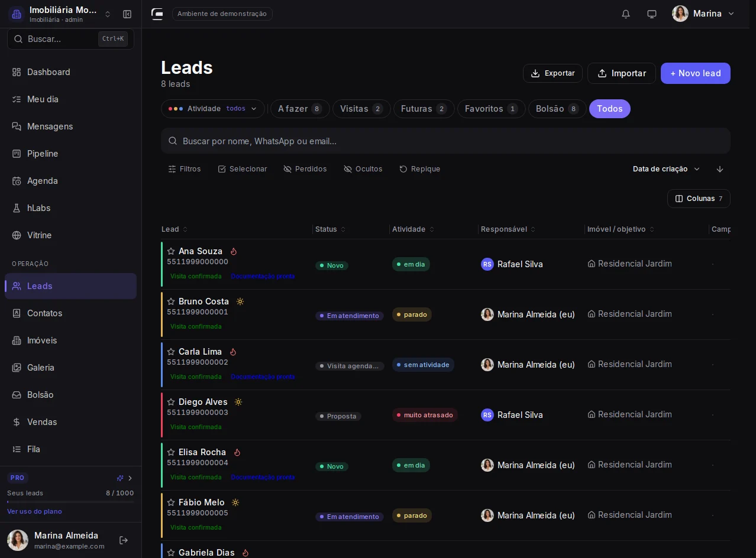
Task: Open Dashboard in sidebar
Action: click(70, 72)
